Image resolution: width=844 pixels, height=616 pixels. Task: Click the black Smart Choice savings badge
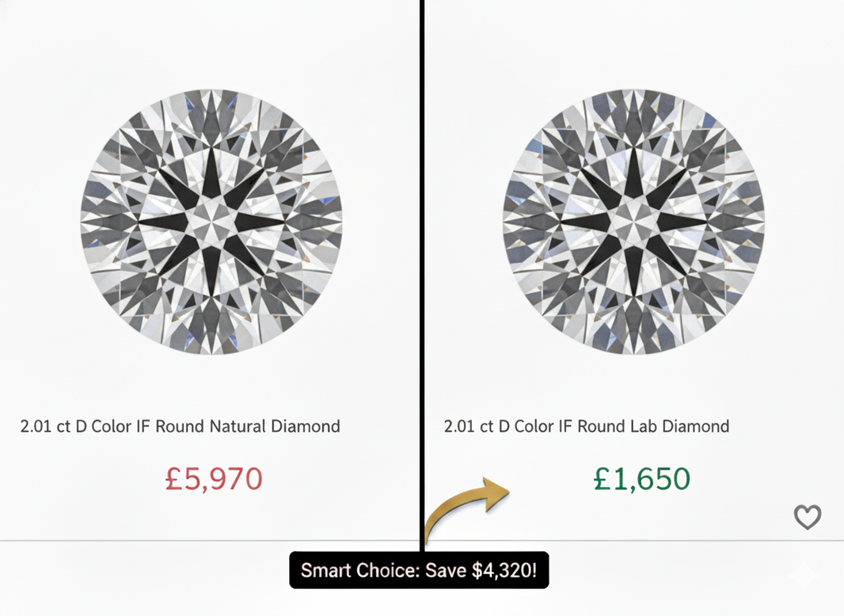coord(419,570)
